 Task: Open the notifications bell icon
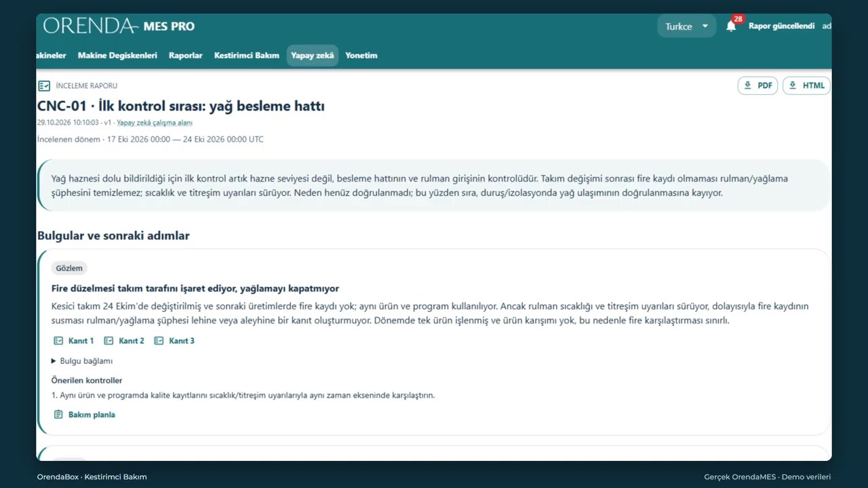[731, 26]
